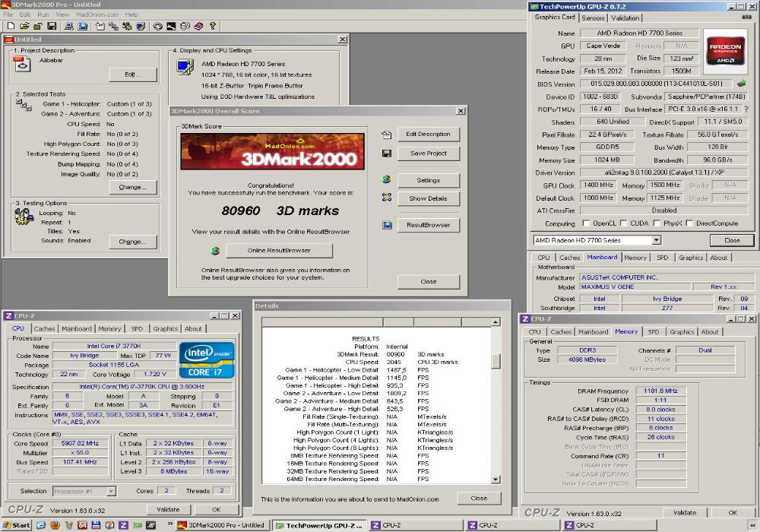The height and width of the screenshot is (532, 760).
Task: Open the File menu in 3DMark2000
Action: pos(8,14)
